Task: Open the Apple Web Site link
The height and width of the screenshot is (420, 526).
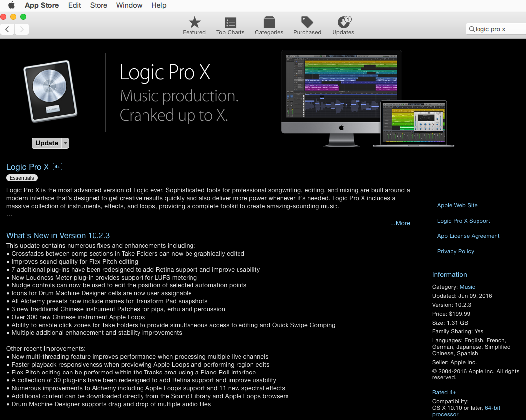Action: (457, 205)
